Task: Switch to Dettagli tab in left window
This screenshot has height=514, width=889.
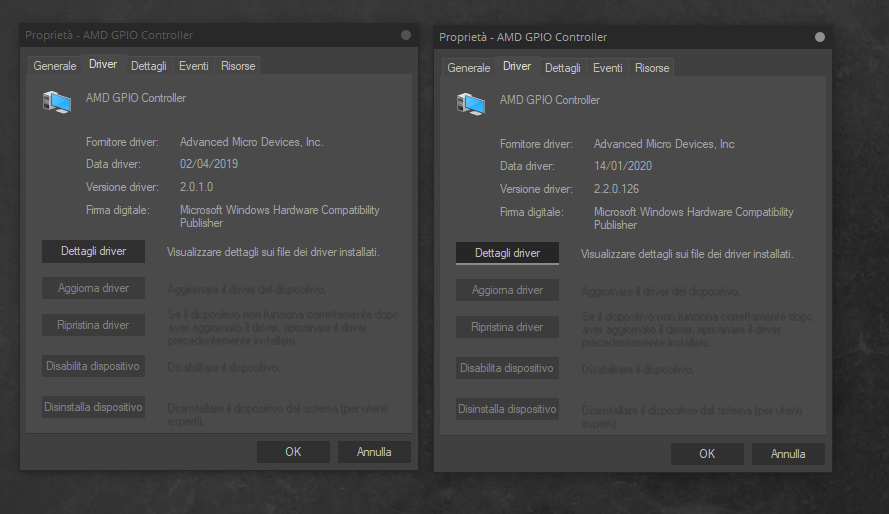Action: click(149, 66)
